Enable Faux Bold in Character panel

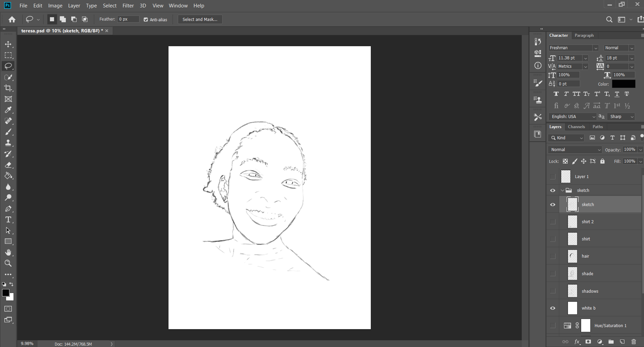(556, 94)
